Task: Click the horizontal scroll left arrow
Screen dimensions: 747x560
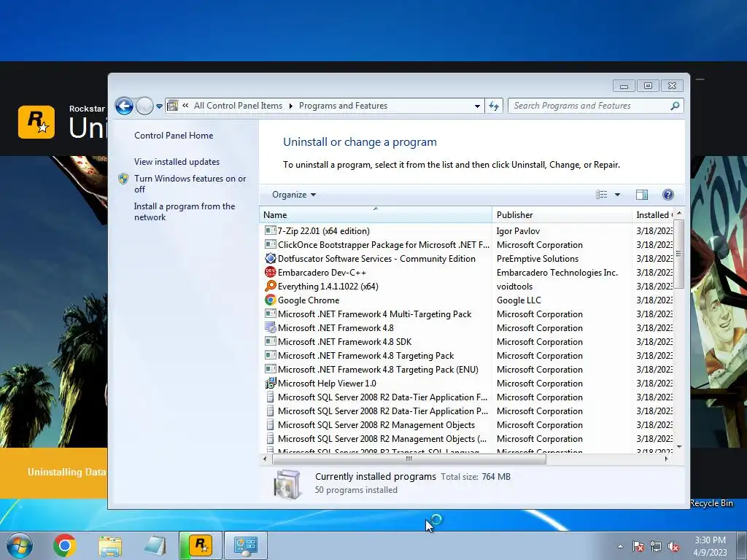Action: pyautogui.click(x=265, y=459)
